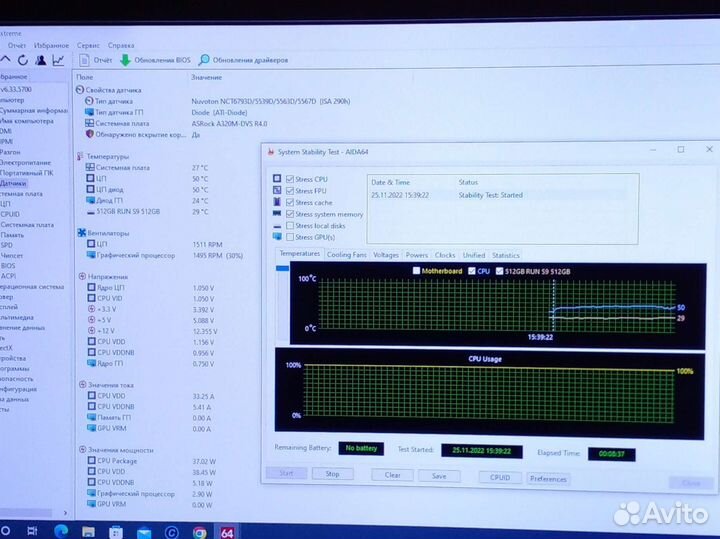Image resolution: width=720 pixels, height=539 pixels.
Task: Click Обновления драйверов toolbar button
Action: tap(243, 60)
